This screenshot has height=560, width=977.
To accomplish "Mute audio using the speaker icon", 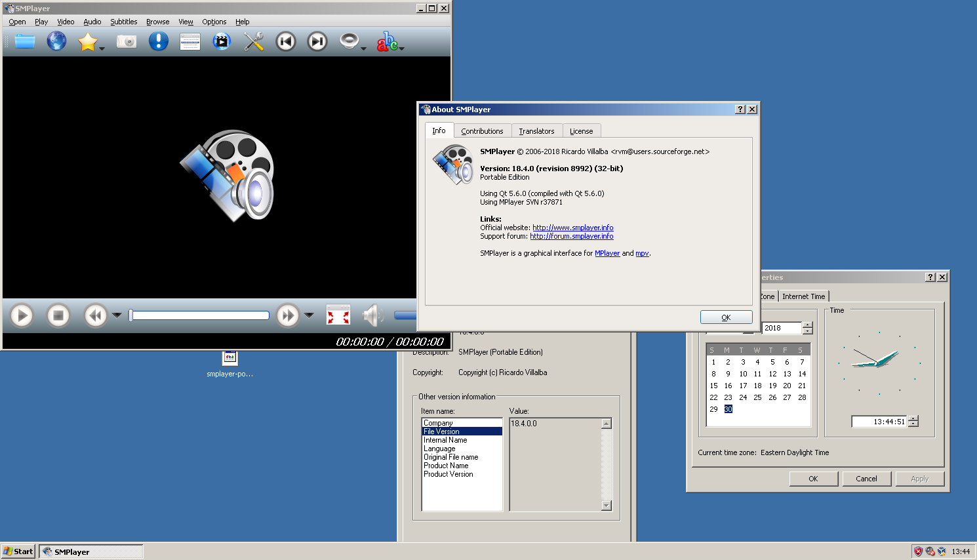I will [x=372, y=315].
